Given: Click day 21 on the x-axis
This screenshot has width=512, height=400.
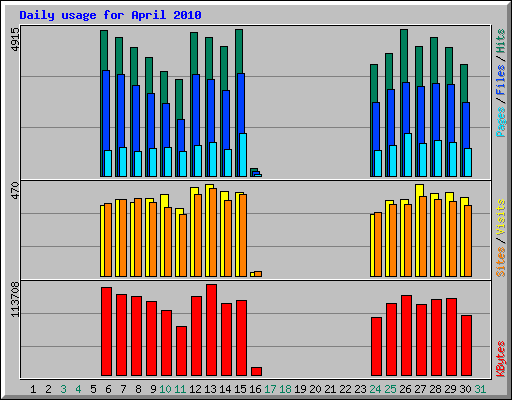Looking at the screenshot, I should point(330,389).
